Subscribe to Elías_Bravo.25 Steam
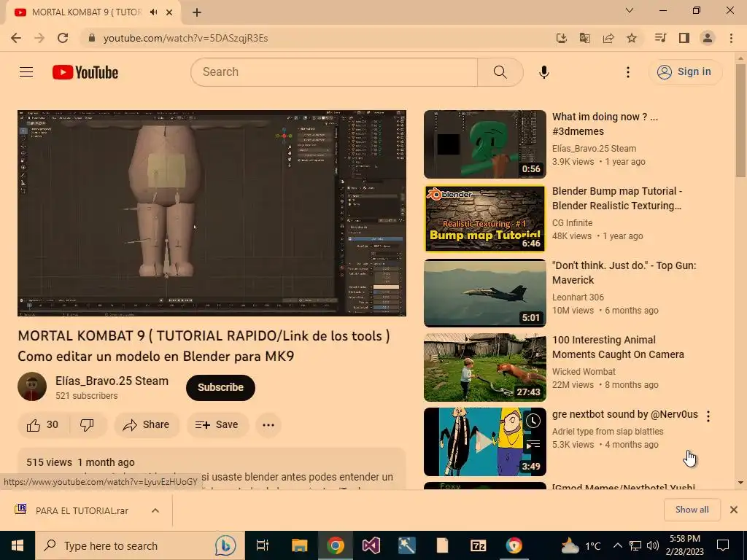Screen dimensions: 747x560 220,388
